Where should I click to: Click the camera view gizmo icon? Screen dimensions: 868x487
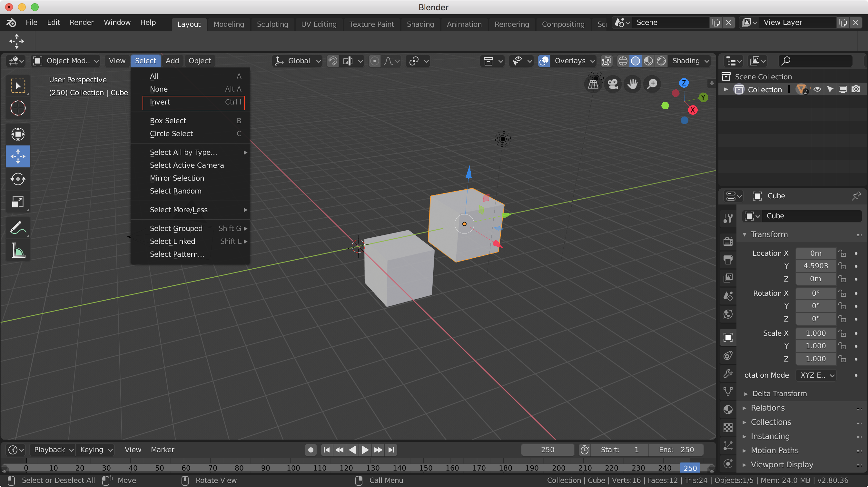point(613,84)
